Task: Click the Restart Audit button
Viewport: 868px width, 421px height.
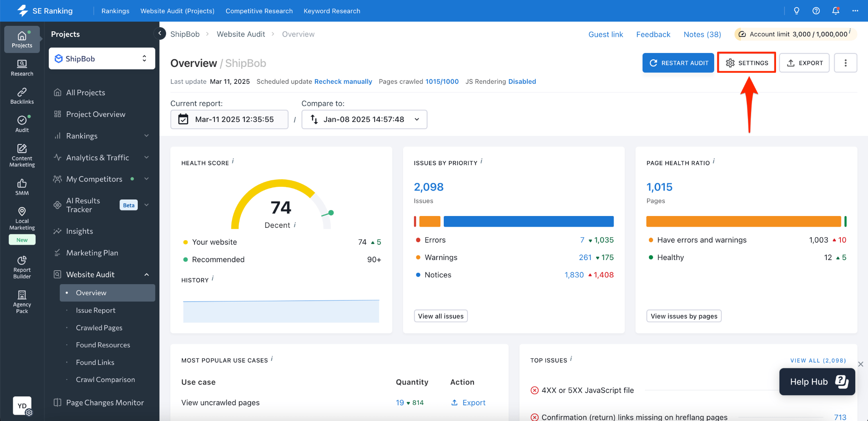Action: (x=678, y=63)
